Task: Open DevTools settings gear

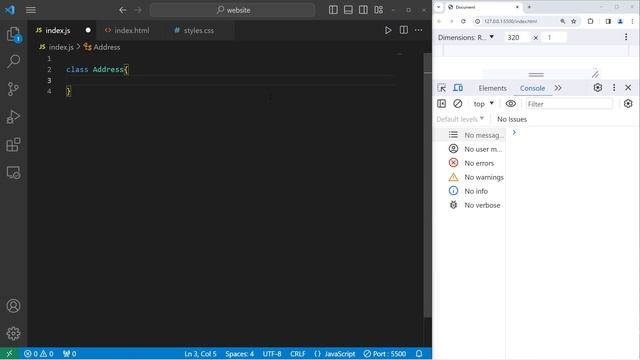Action: click(x=598, y=88)
